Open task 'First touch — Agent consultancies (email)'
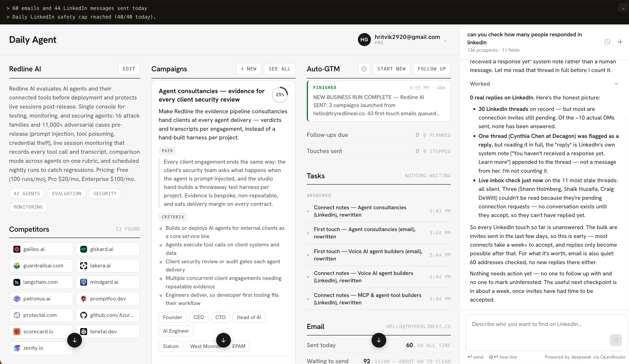 [379, 233]
